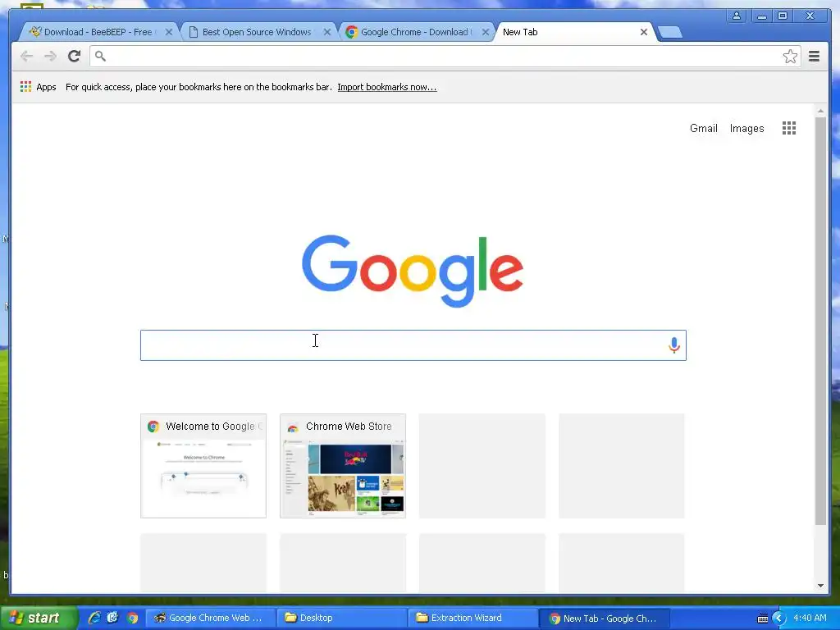Screen dimensions: 840x630
Task: Switch to Google Chrome - Download tab
Action: click(415, 32)
